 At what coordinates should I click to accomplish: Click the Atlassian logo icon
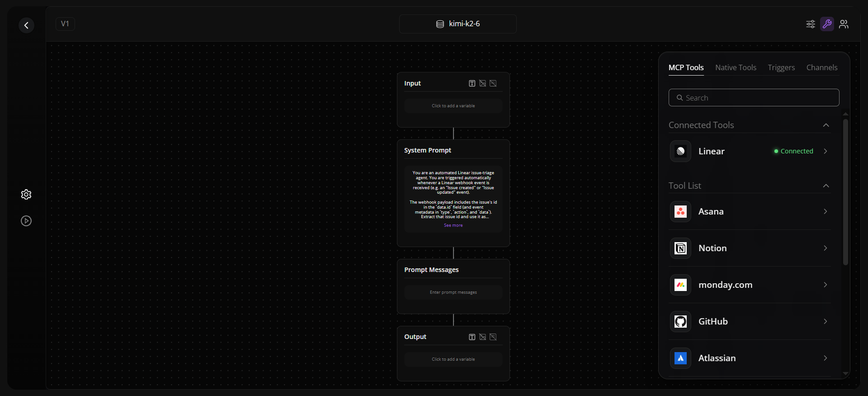coord(680,358)
